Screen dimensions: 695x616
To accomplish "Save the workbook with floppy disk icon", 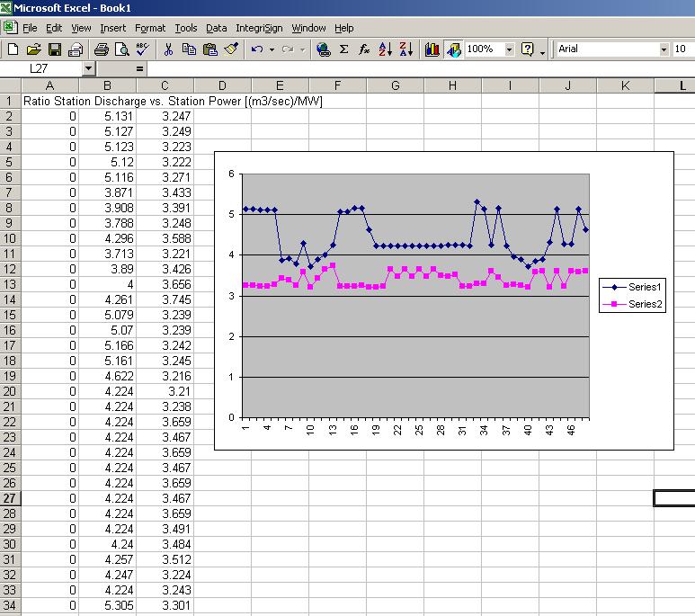I will 55,49.
